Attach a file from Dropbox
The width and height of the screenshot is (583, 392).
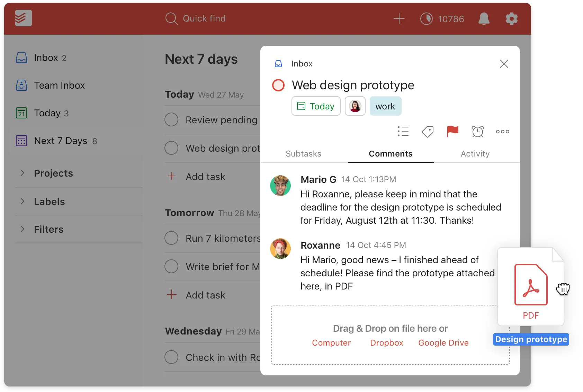[387, 343]
